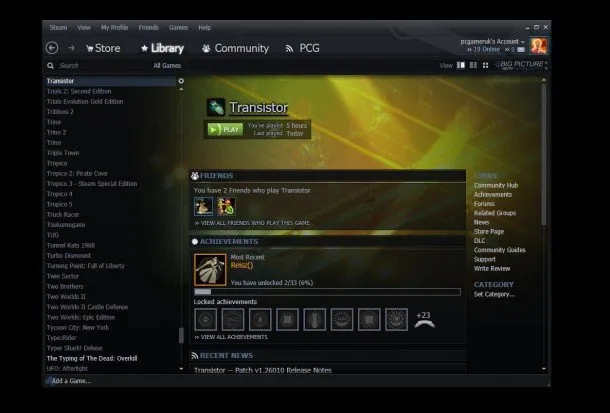
Task: Open the Write Review link
Action: [492, 268]
